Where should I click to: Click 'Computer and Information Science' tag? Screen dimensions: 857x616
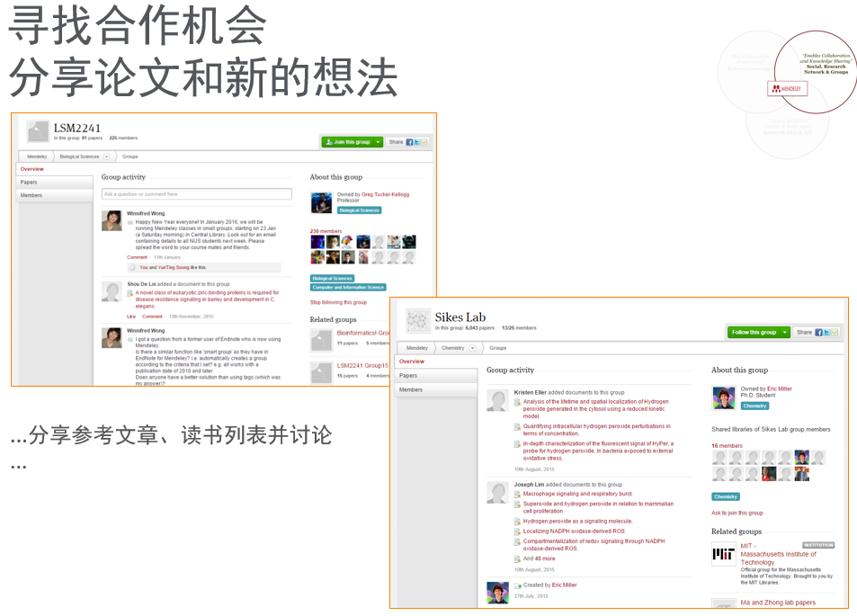click(x=348, y=288)
